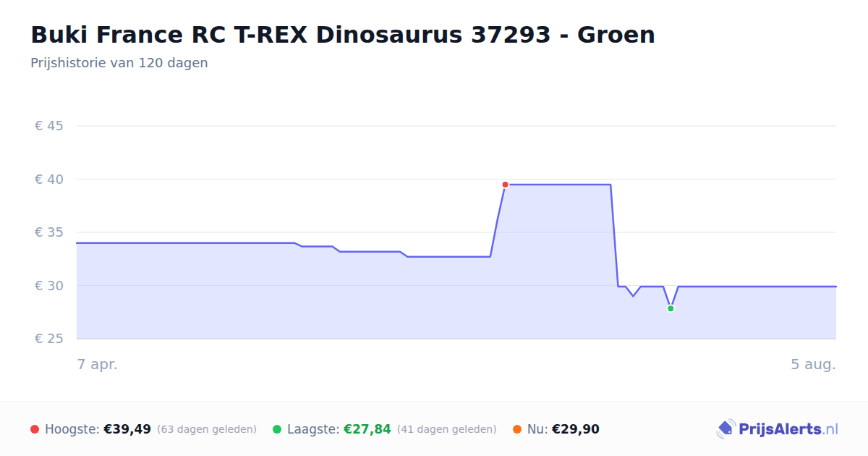Select the orange Nu legend dot

[x=517, y=429]
